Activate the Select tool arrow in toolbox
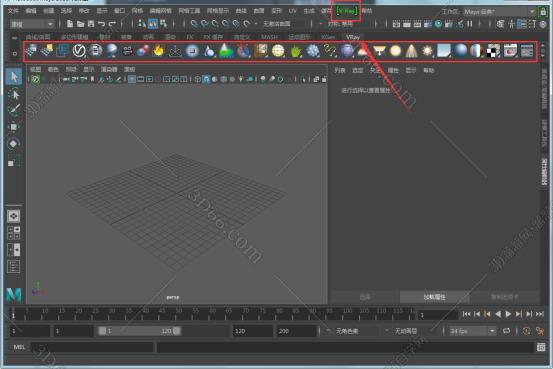 click(14, 77)
